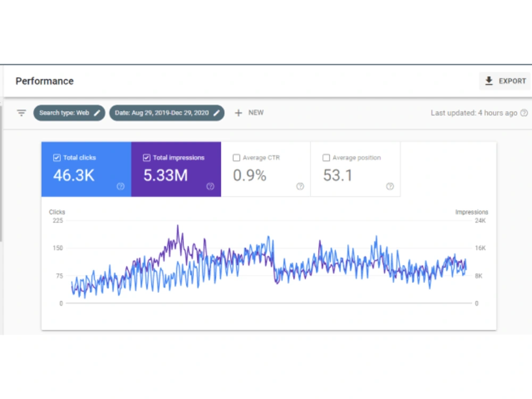Click the NEW filter button

coord(249,113)
